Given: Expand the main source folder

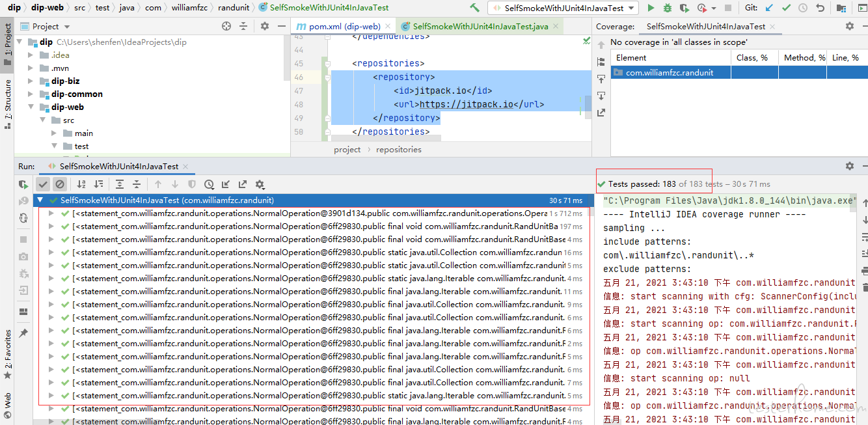Looking at the screenshot, I should click(x=54, y=133).
